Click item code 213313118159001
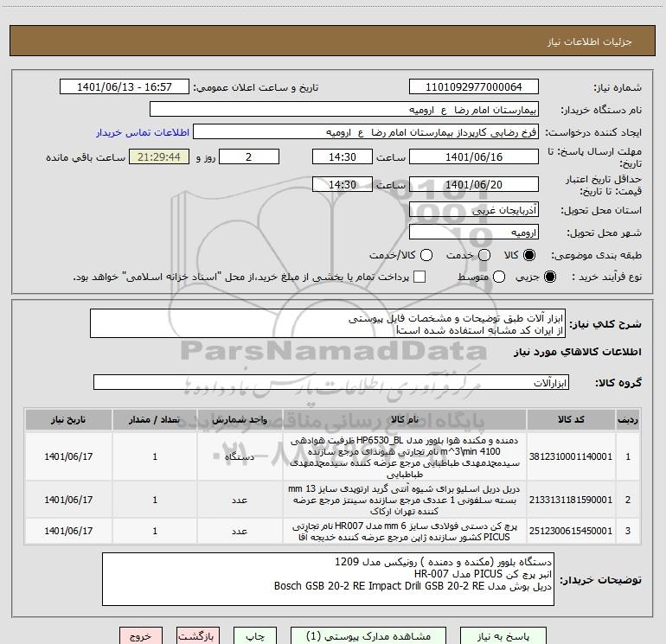 (x=571, y=500)
